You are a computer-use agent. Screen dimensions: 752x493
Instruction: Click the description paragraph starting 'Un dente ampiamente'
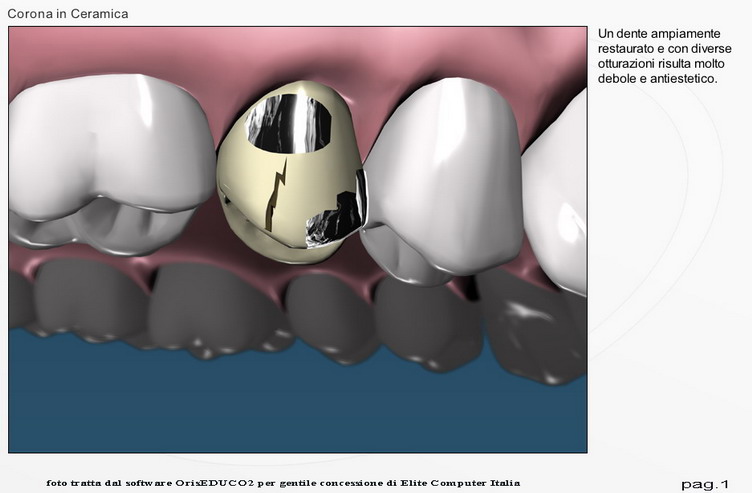click(x=665, y=56)
